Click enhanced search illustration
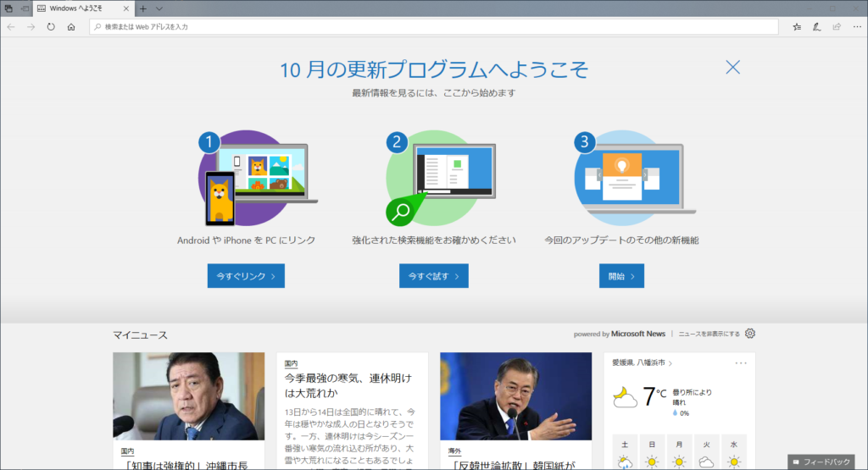 point(441,178)
